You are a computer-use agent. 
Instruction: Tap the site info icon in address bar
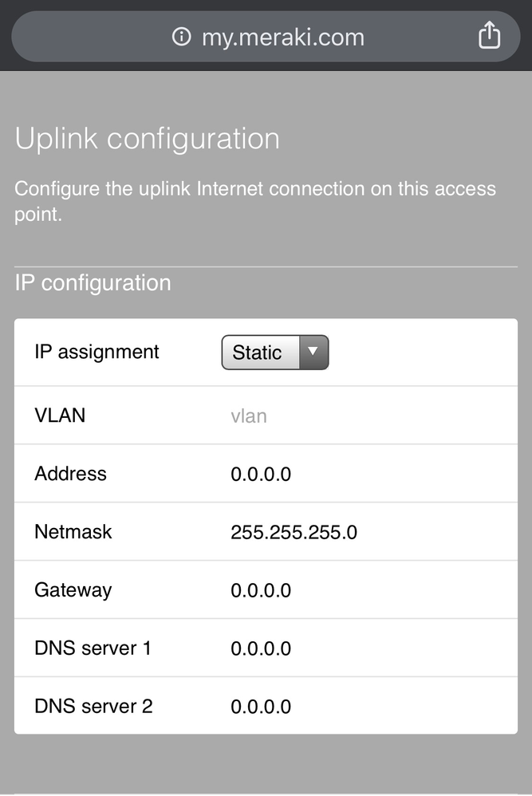[x=182, y=37]
